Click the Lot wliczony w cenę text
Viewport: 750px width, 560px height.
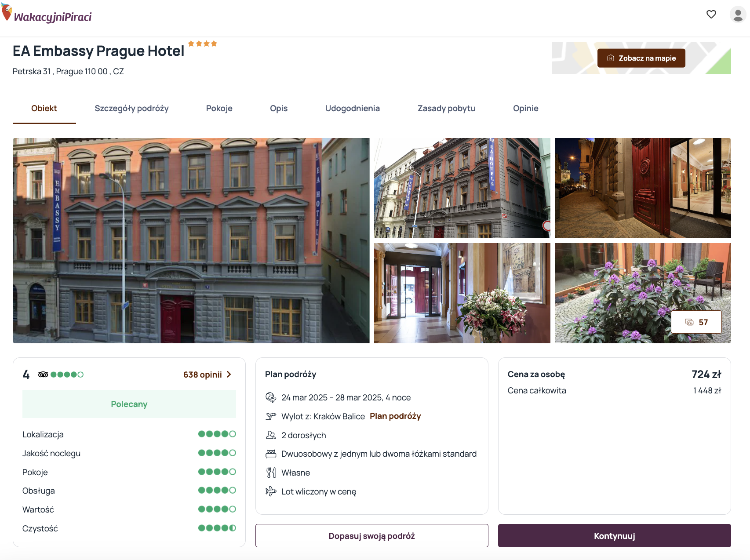coord(319,491)
